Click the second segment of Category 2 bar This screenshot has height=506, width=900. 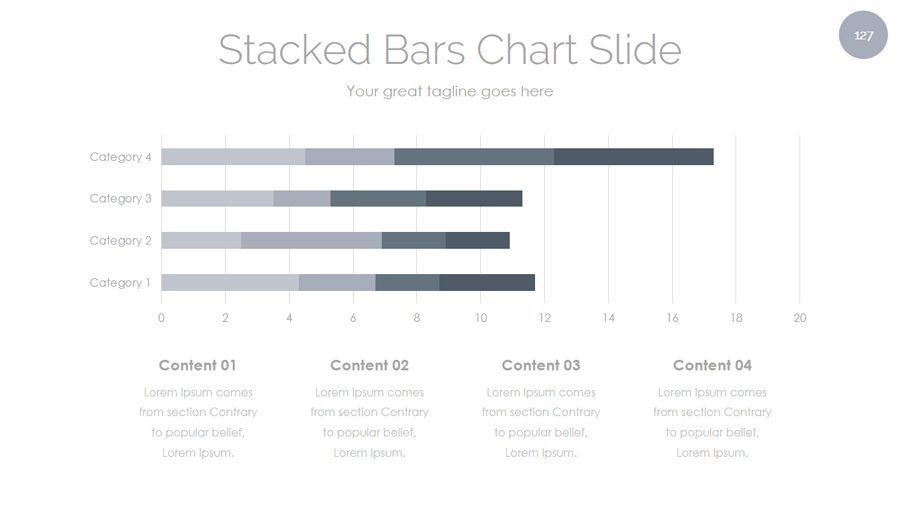(311, 240)
